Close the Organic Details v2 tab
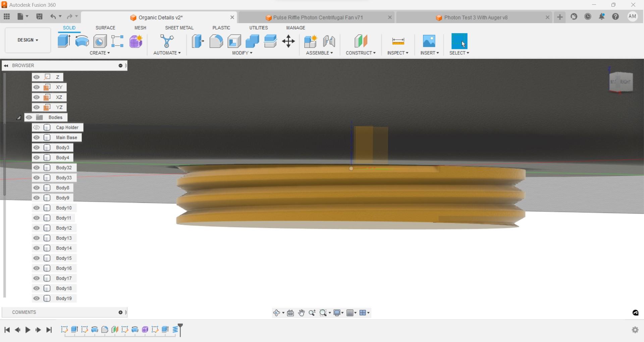Viewport: 644px width, 342px height. click(x=232, y=17)
